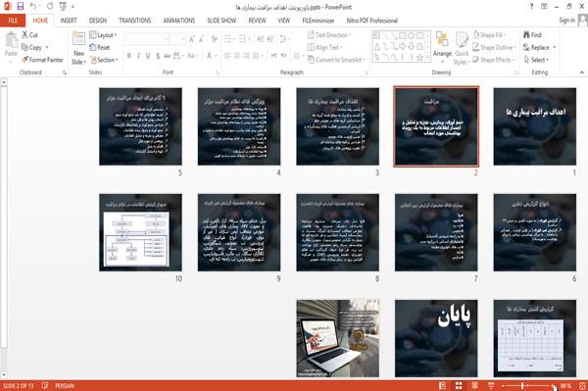The height and width of the screenshot is (391, 588).
Task: Click the zoom slider handle
Action: click(522, 386)
